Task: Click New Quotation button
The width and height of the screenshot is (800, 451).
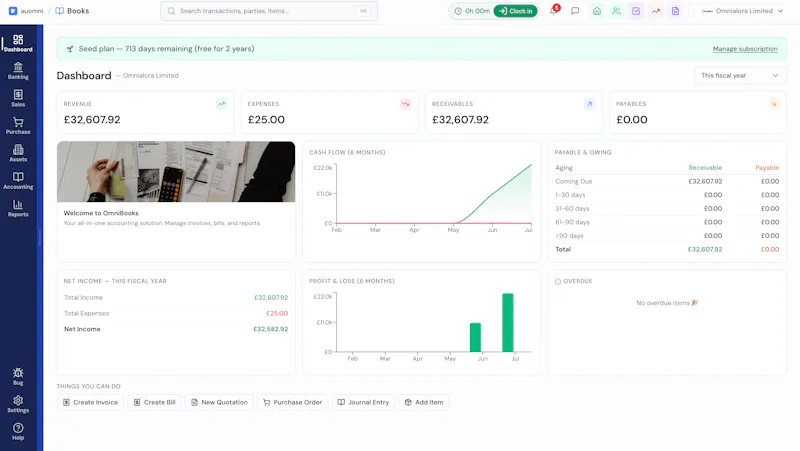Action: click(x=219, y=402)
